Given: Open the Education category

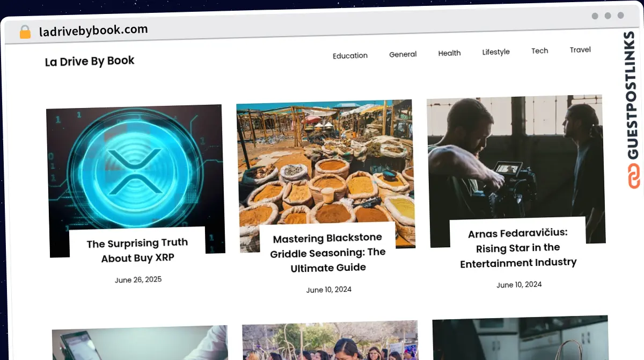Looking at the screenshot, I should point(350,55).
